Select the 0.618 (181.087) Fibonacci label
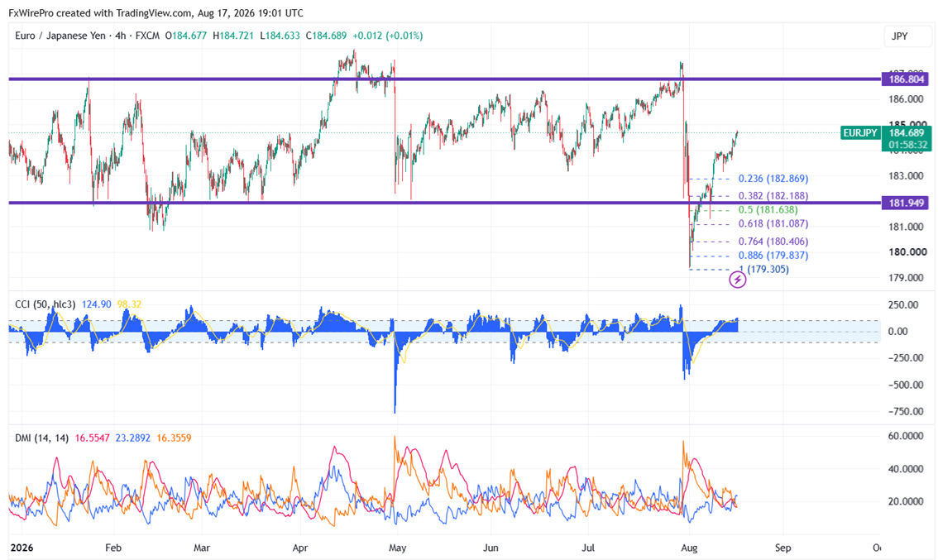Screen dimensions: 938x560 click(773, 223)
